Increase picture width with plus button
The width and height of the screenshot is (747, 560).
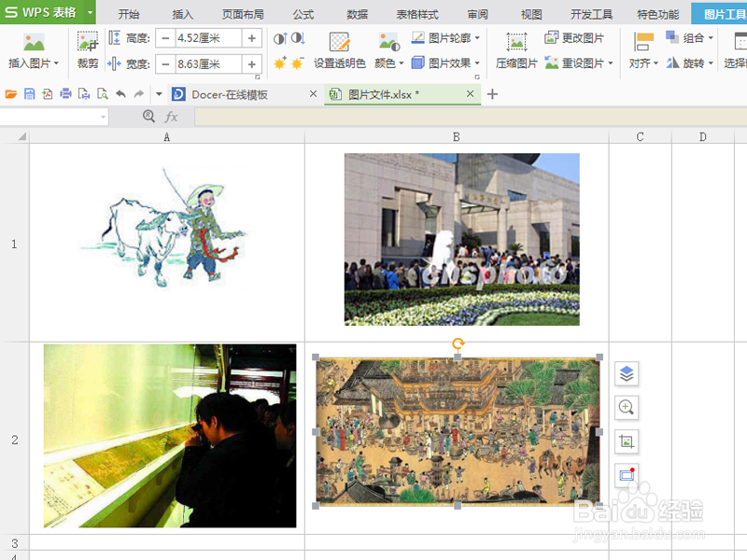(x=251, y=63)
